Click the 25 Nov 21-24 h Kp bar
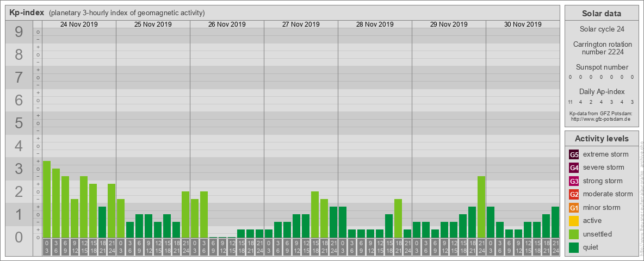The image size is (644, 261). [185, 214]
